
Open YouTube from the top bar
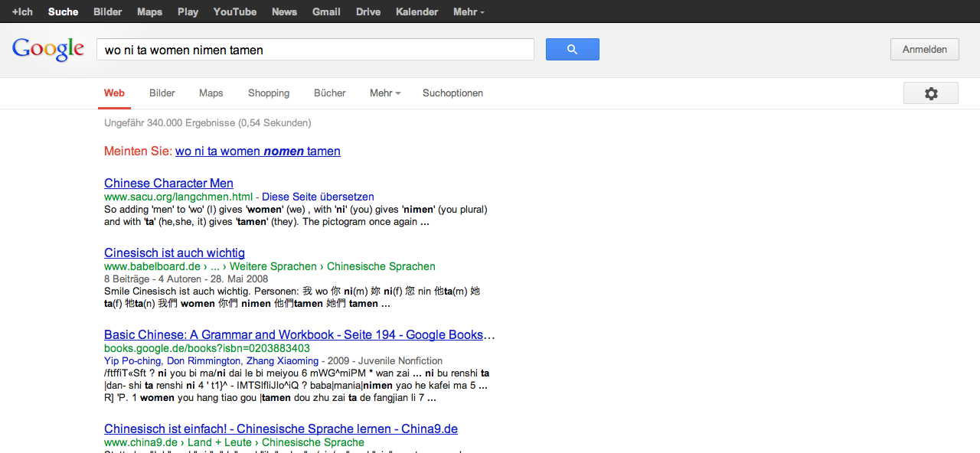pyautogui.click(x=234, y=11)
